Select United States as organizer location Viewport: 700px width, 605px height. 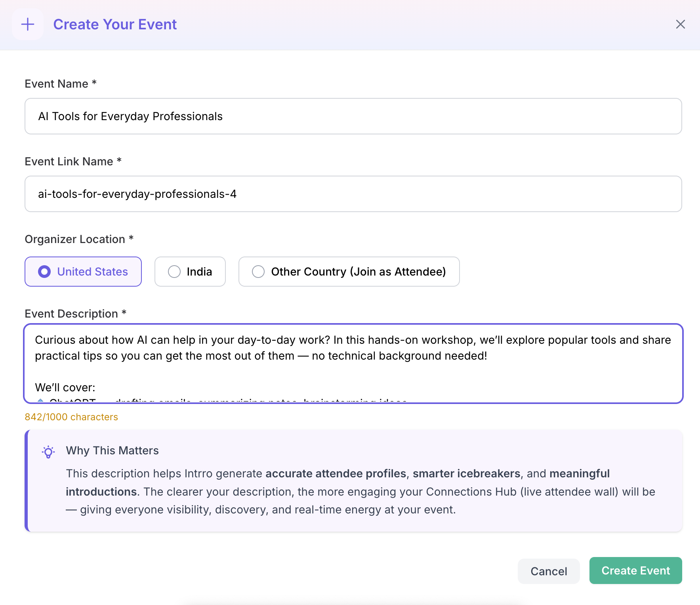coord(83,272)
